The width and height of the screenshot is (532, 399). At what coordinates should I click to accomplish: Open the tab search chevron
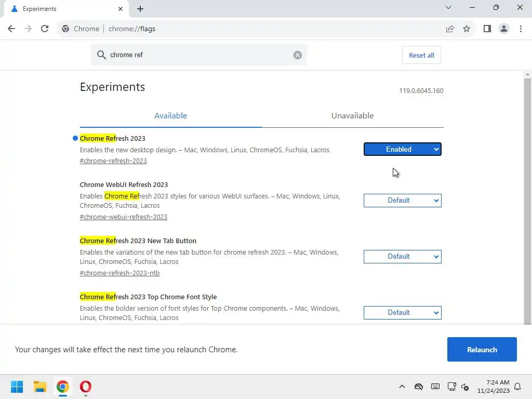pos(448,7)
